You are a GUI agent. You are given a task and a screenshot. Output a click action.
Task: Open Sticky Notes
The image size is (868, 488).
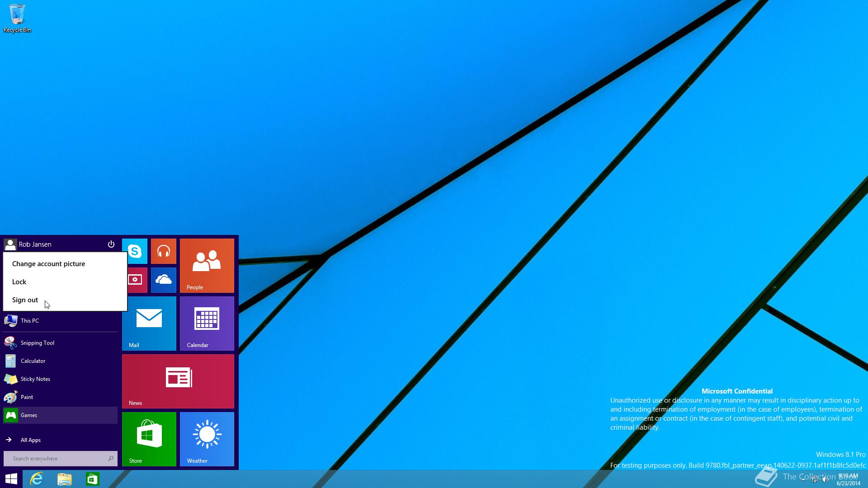pyautogui.click(x=61, y=379)
